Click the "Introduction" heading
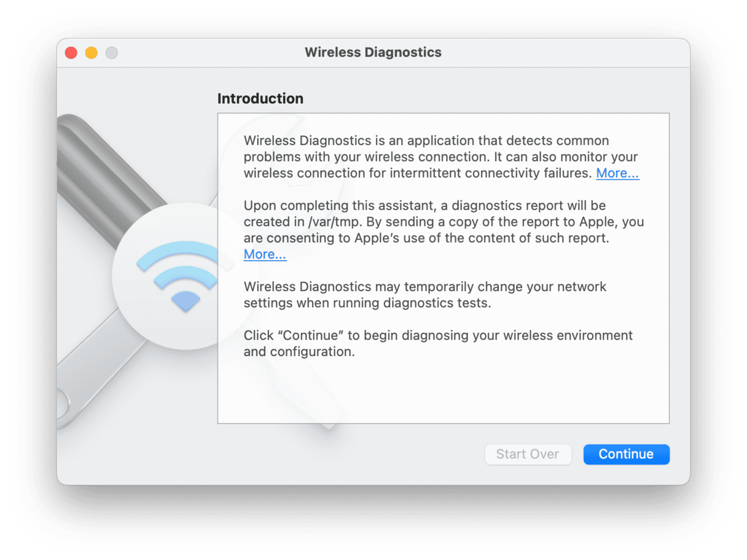 (260, 99)
